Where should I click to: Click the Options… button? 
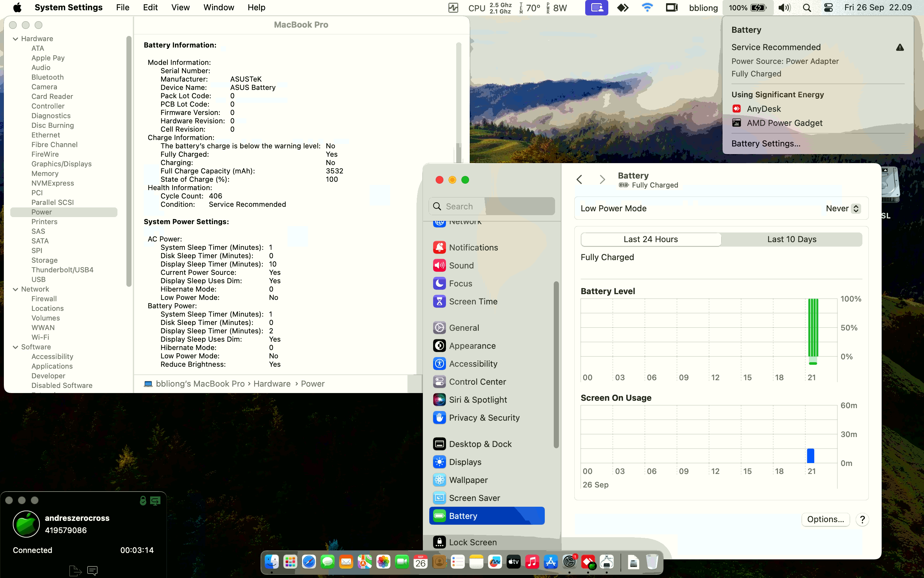(x=826, y=519)
